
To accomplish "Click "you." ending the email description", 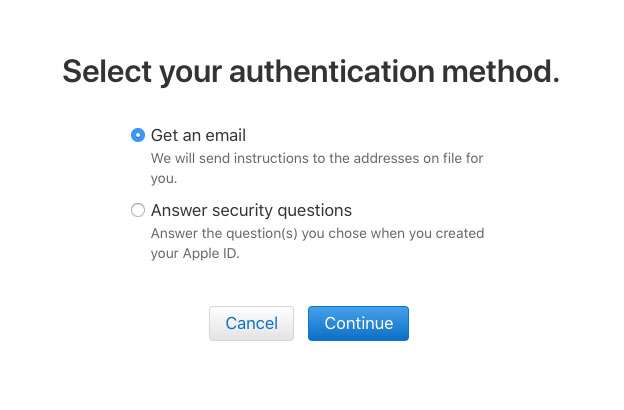I will [x=164, y=178].
